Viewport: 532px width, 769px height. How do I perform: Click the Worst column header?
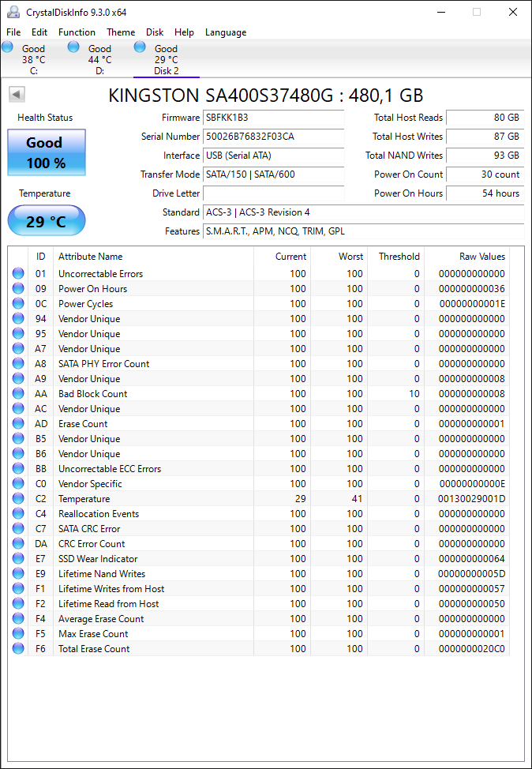[x=339, y=257]
